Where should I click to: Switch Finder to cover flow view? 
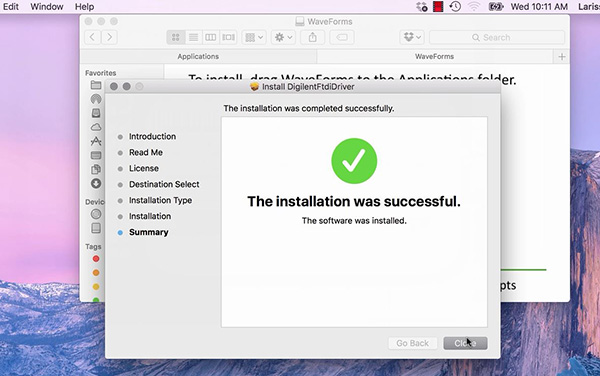228,37
